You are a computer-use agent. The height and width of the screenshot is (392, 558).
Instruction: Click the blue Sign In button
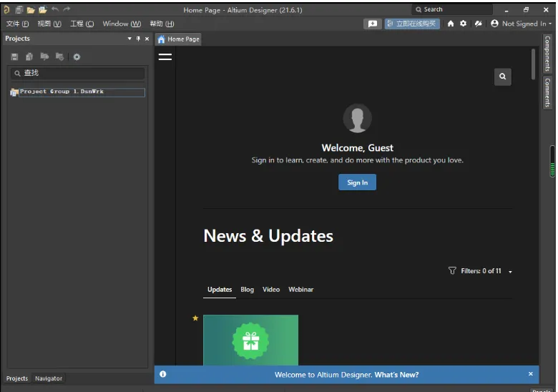pyautogui.click(x=357, y=182)
